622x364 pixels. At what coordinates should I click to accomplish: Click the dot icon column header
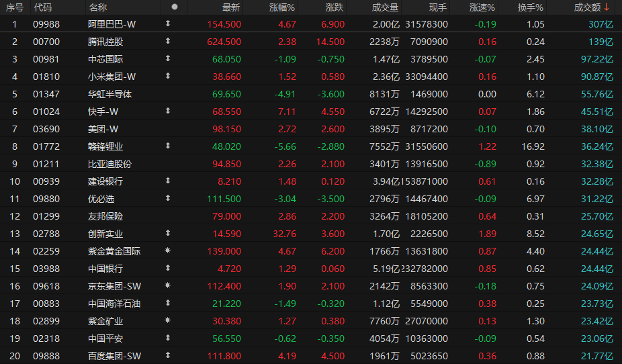pos(175,7)
